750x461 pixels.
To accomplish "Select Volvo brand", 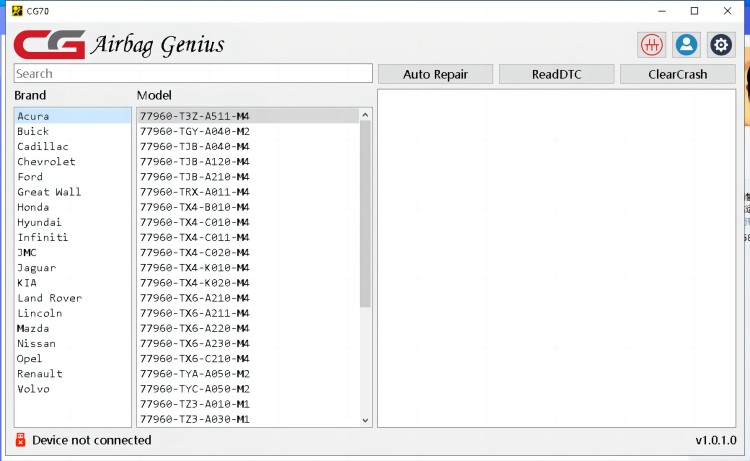I will click(73, 389).
